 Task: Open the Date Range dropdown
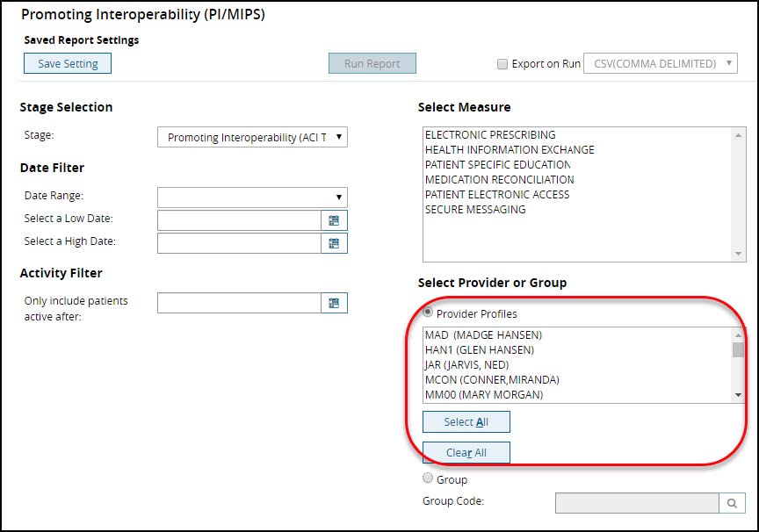coord(252,197)
